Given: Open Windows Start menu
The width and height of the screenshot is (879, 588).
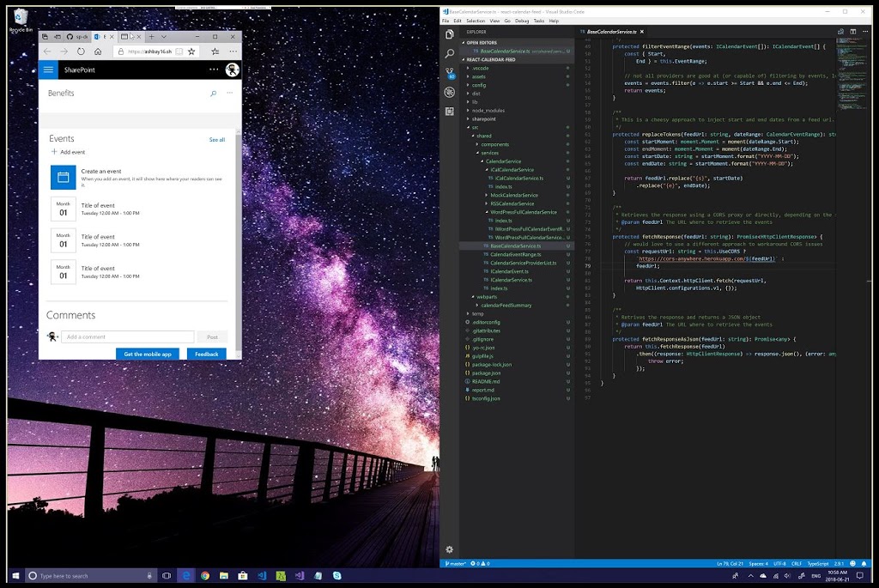Looking at the screenshot, I should [x=15, y=576].
